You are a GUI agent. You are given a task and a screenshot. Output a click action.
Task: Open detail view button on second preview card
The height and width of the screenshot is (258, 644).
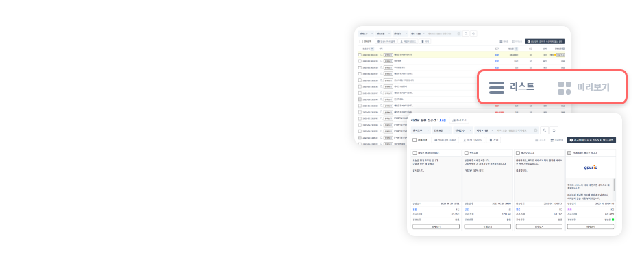click(488, 226)
